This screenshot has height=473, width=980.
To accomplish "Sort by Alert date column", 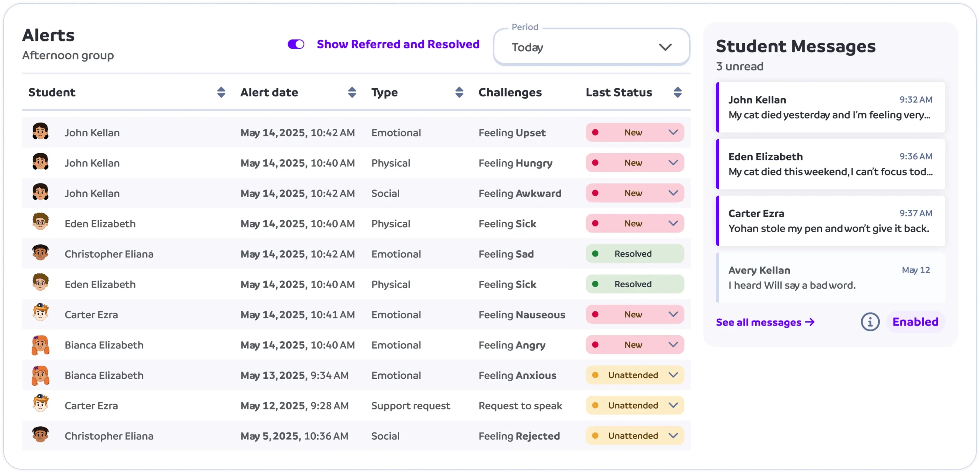I will [x=352, y=92].
